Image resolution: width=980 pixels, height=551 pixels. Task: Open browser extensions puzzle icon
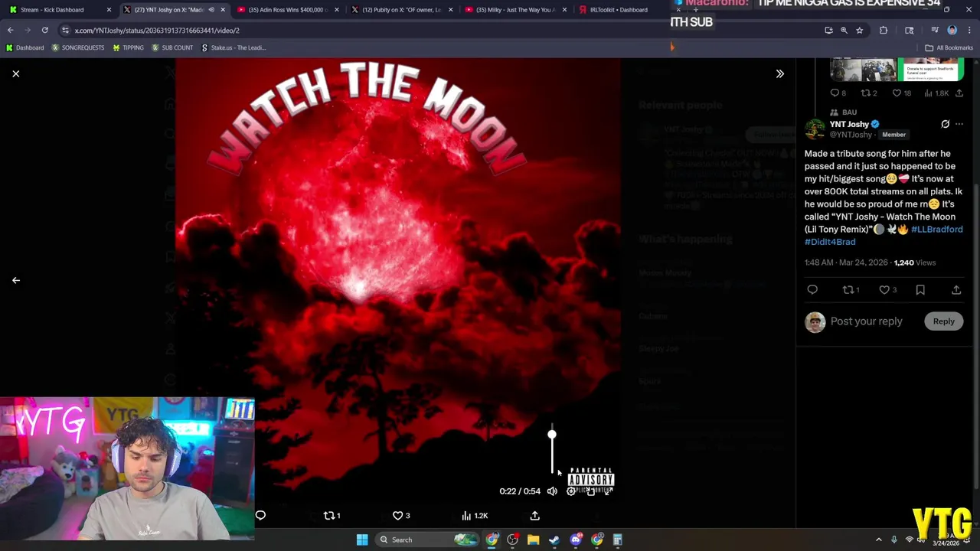pos(884,30)
